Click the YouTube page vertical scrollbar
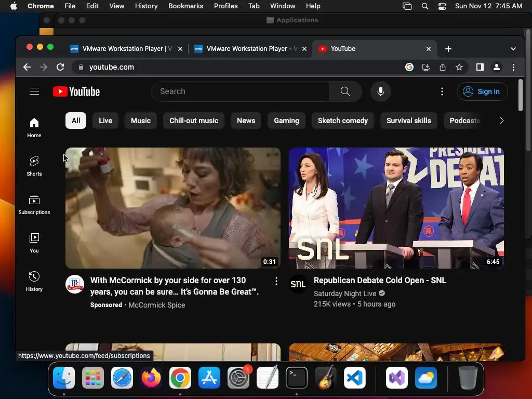Viewport: 532px width, 399px height. [x=521, y=95]
